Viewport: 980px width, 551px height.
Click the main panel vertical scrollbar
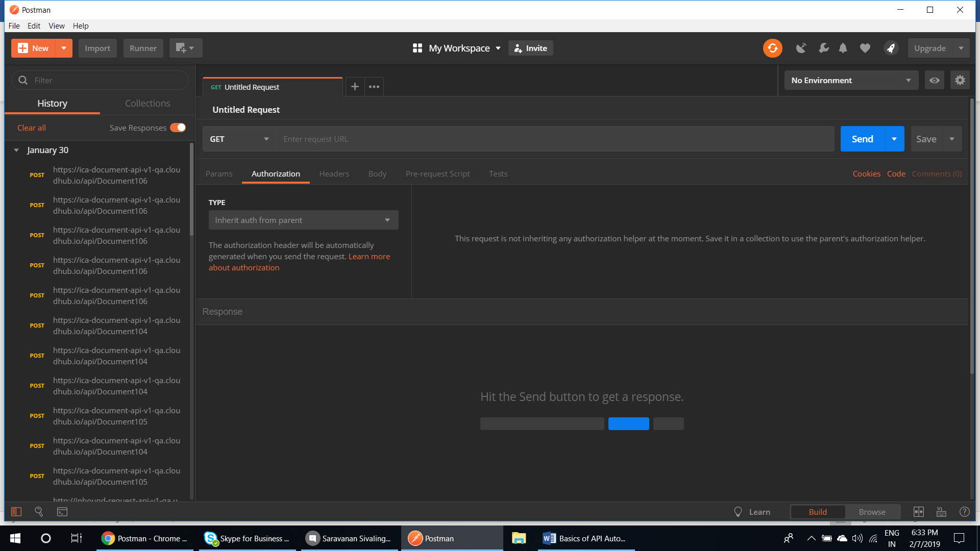click(972, 236)
